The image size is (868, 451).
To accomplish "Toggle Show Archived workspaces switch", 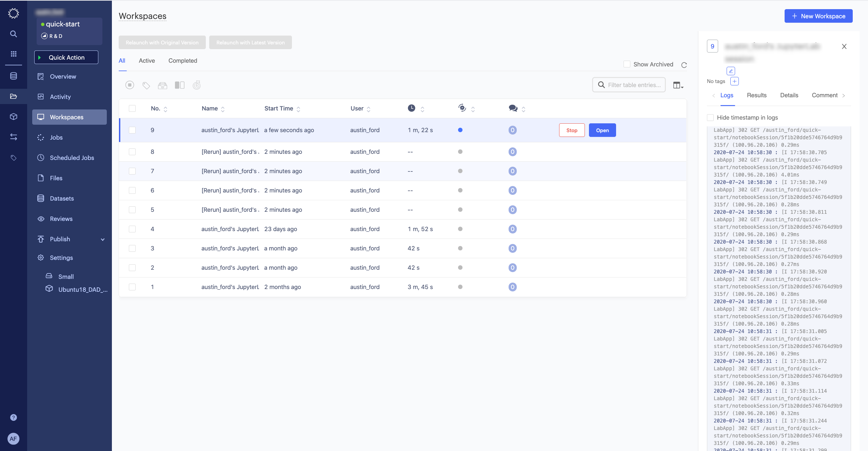I will point(627,64).
